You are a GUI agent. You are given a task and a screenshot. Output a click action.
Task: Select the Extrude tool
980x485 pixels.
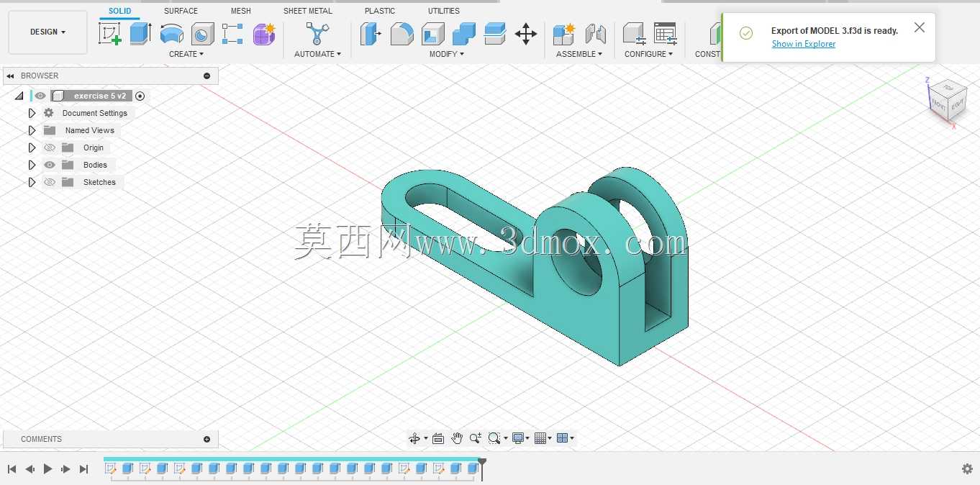(141, 34)
